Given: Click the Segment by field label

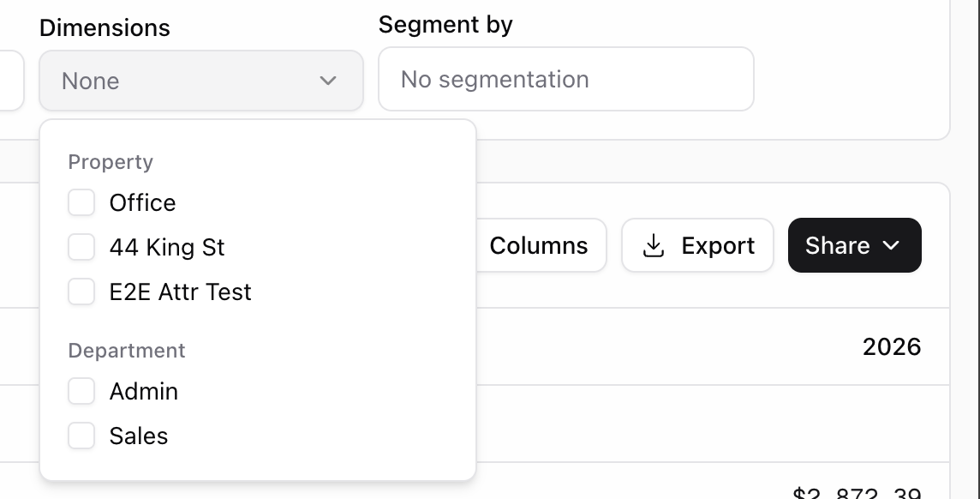Looking at the screenshot, I should (445, 25).
